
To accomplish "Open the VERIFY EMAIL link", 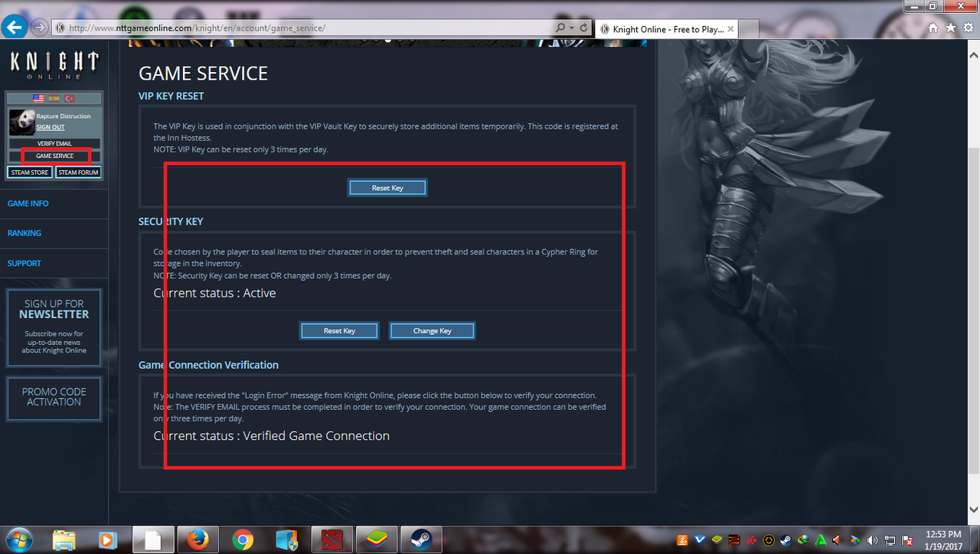I will tap(54, 143).
